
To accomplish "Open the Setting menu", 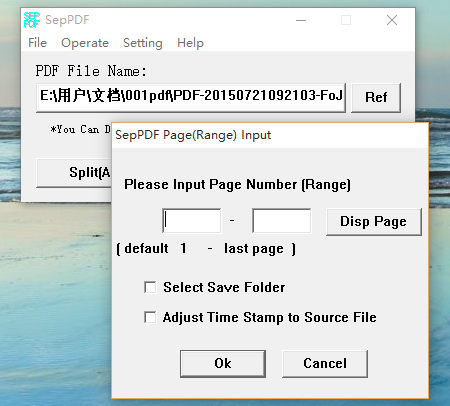I will coord(143,43).
